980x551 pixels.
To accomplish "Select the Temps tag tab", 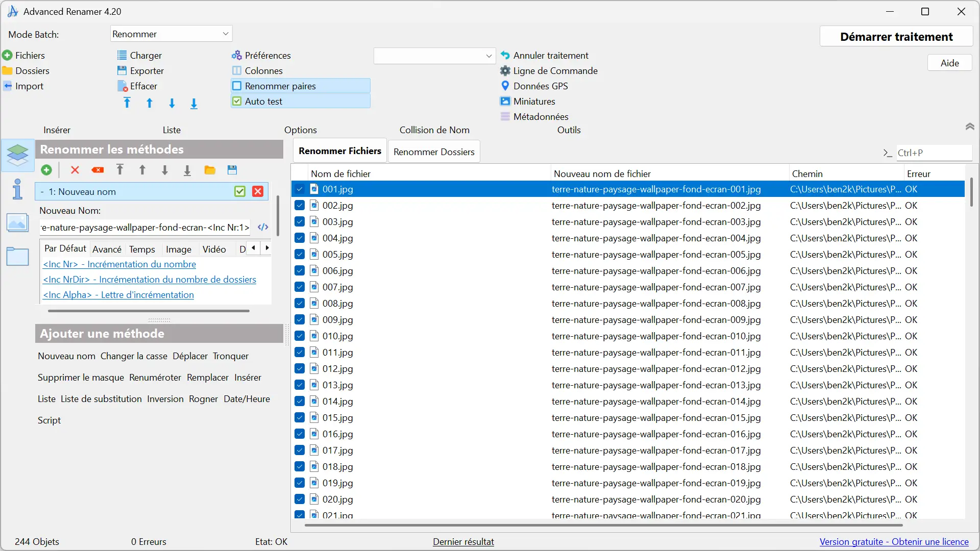I will [x=142, y=249].
